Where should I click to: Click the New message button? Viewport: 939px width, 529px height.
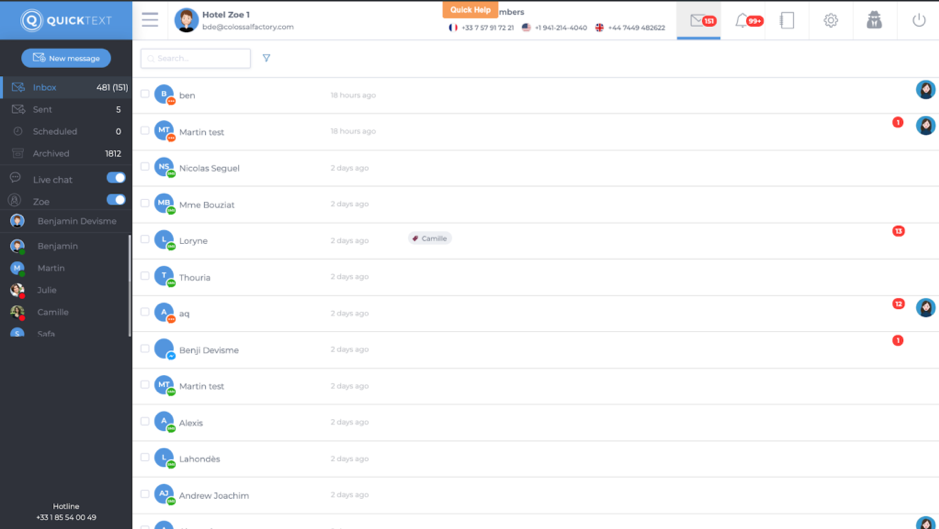coord(66,58)
